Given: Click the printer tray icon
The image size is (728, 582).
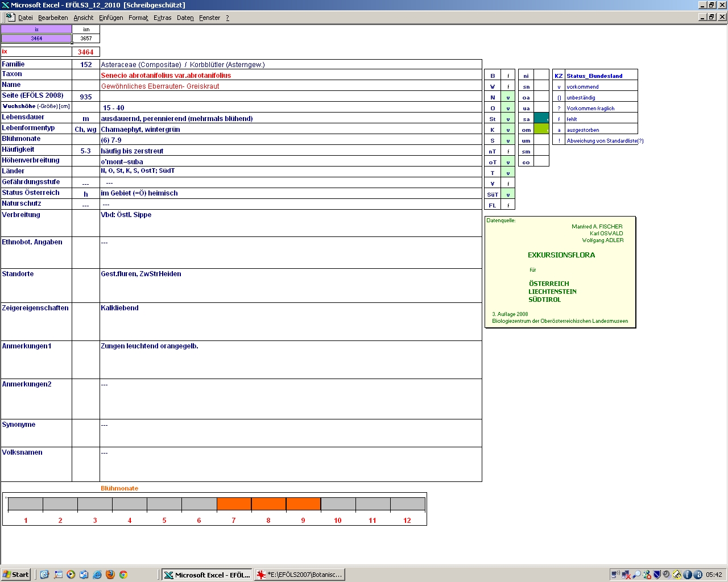Looking at the screenshot, I should 677,575.
